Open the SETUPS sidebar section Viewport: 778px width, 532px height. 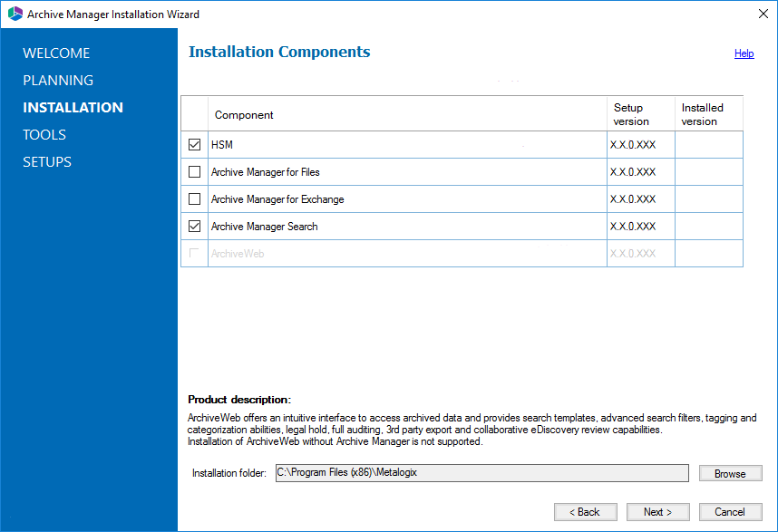47,162
